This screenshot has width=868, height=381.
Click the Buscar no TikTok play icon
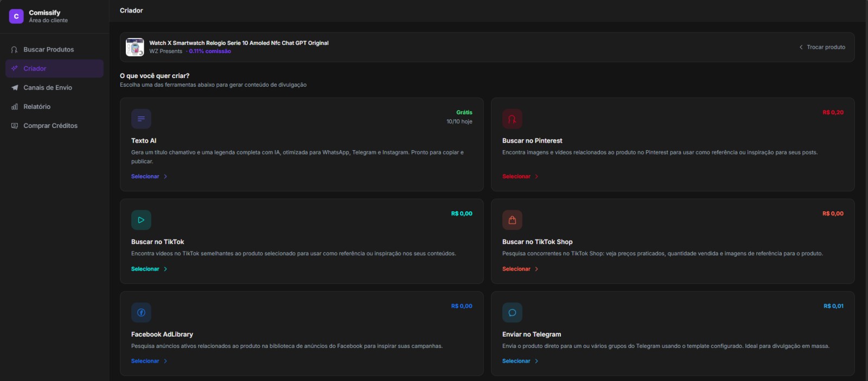click(x=141, y=220)
